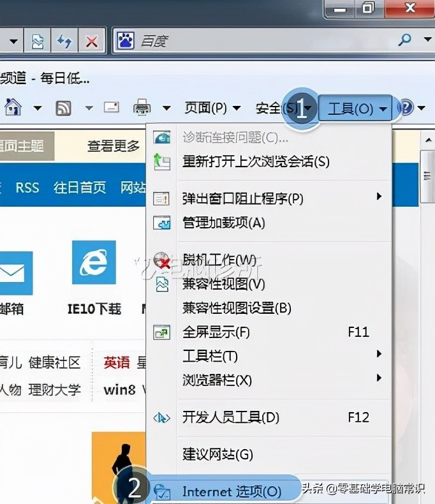Click the Home page icon
The image size is (435, 504).
13,107
